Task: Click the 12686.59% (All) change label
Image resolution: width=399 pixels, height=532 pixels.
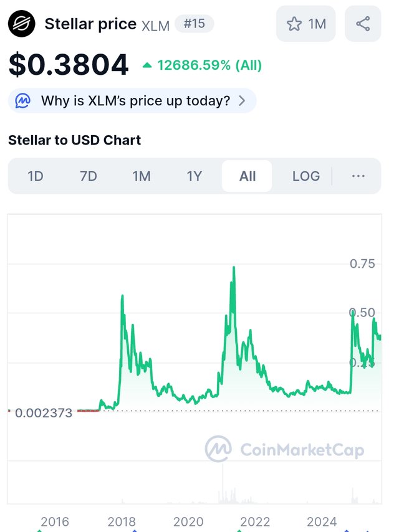Action: (x=209, y=65)
